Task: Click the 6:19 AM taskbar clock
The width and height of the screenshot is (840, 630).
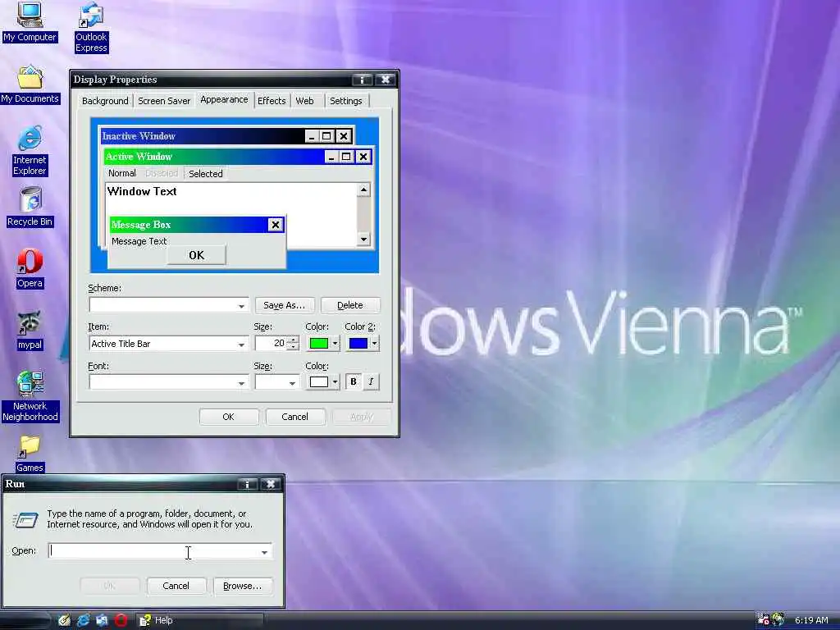Action: point(811,620)
